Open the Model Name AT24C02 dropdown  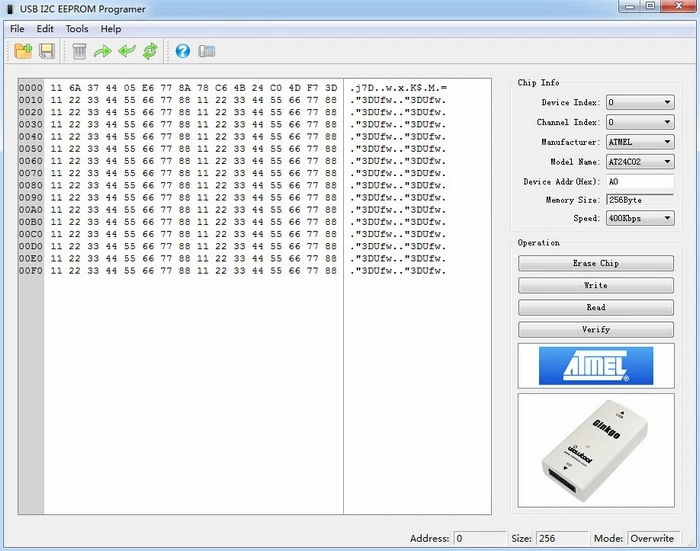click(x=640, y=162)
